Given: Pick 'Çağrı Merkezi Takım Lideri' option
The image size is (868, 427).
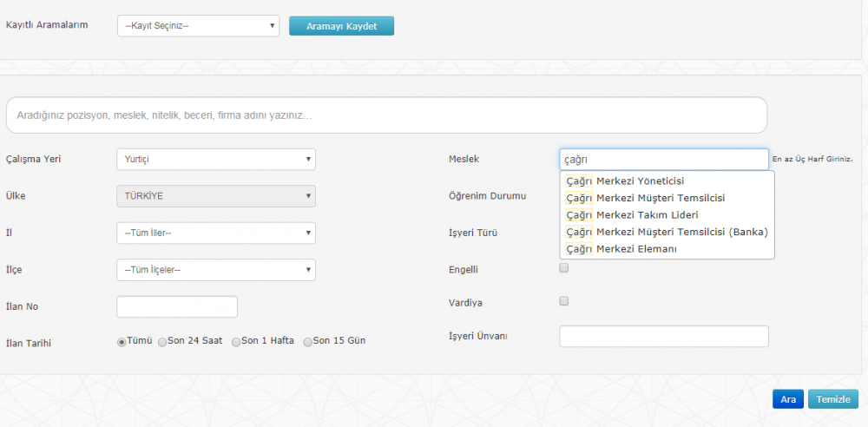Looking at the screenshot, I should click(x=667, y=215).
